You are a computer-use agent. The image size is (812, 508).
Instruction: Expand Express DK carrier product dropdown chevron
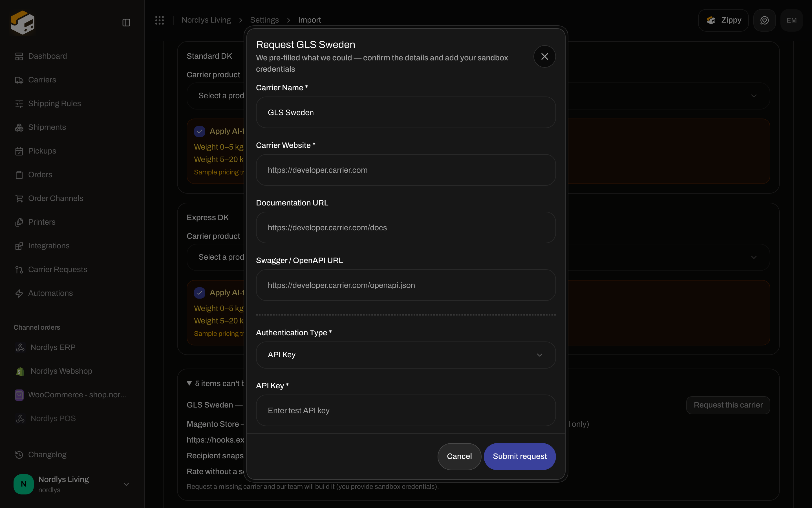[x=754, y=257]
